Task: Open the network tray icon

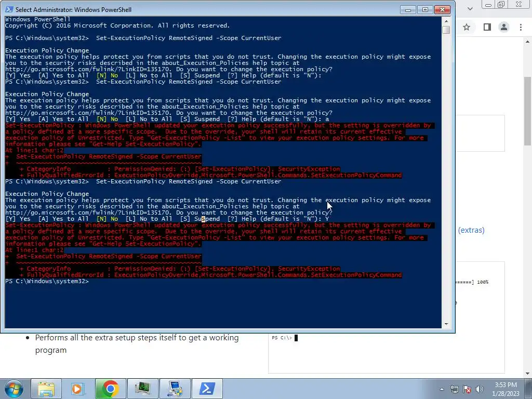Action: [x=454, y=389]
